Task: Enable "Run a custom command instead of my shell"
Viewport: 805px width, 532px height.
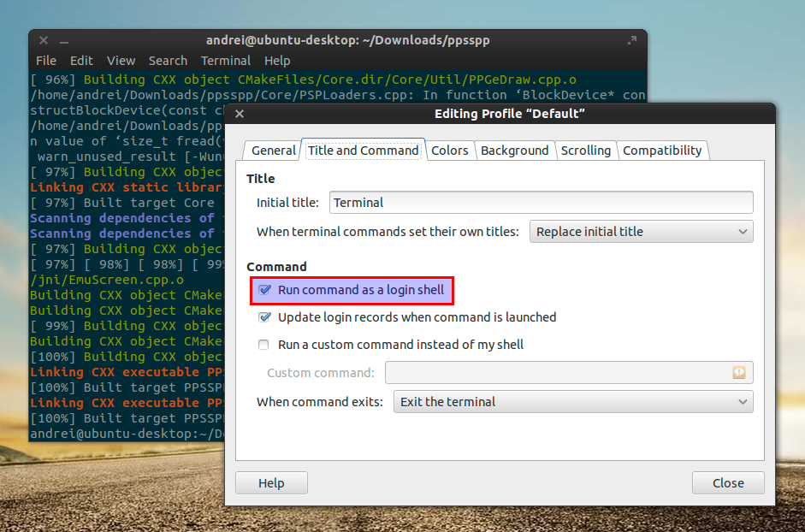Action: pos(263,345)
